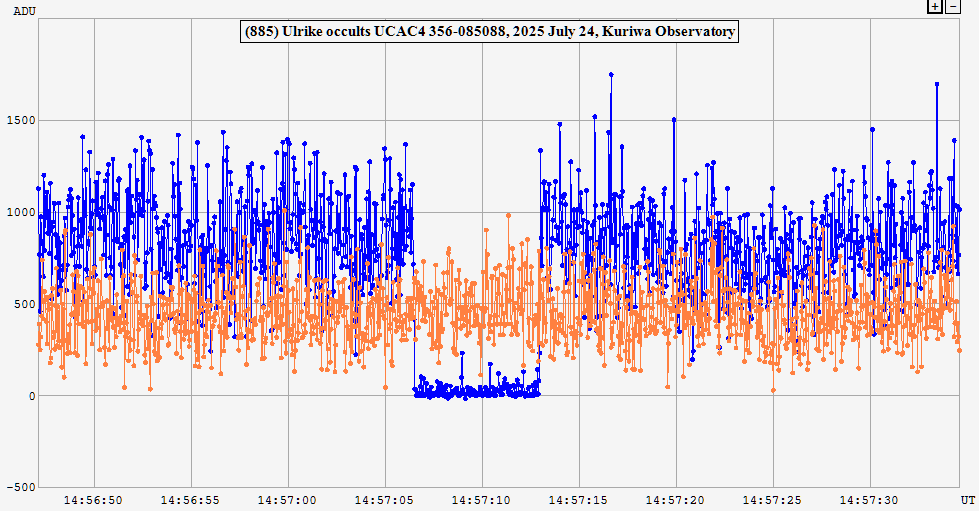Click the UT time axis label
The image size is (979, 511).
pyautogui.click(x=967, y=499)
